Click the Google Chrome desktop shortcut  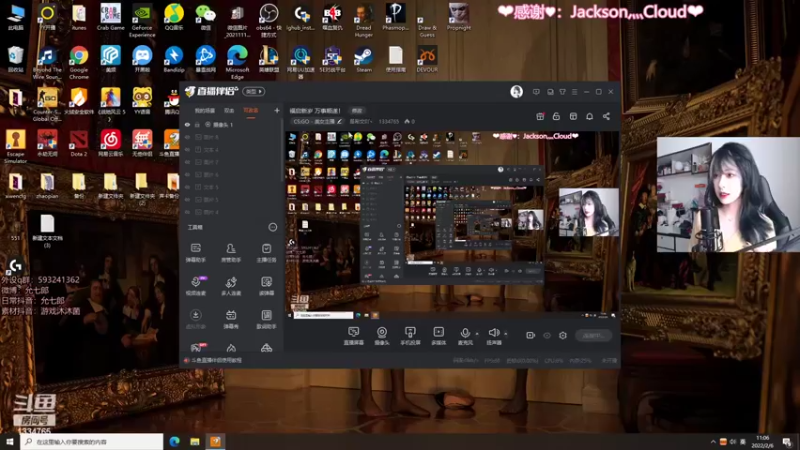coord(79,62)
